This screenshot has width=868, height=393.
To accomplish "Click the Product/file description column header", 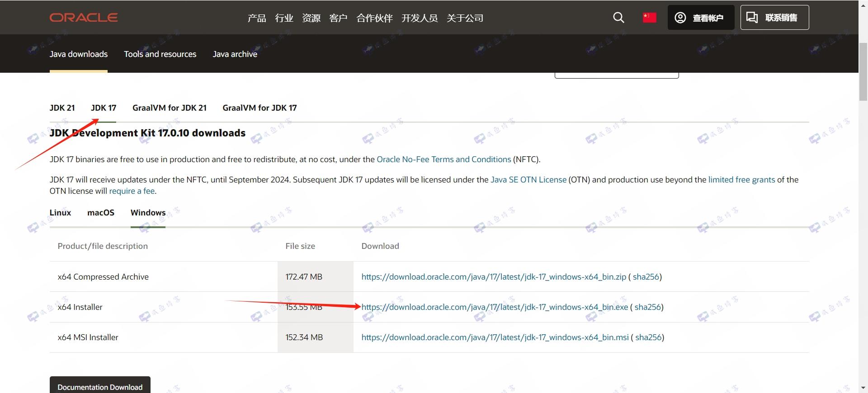I will coord(103,246).
